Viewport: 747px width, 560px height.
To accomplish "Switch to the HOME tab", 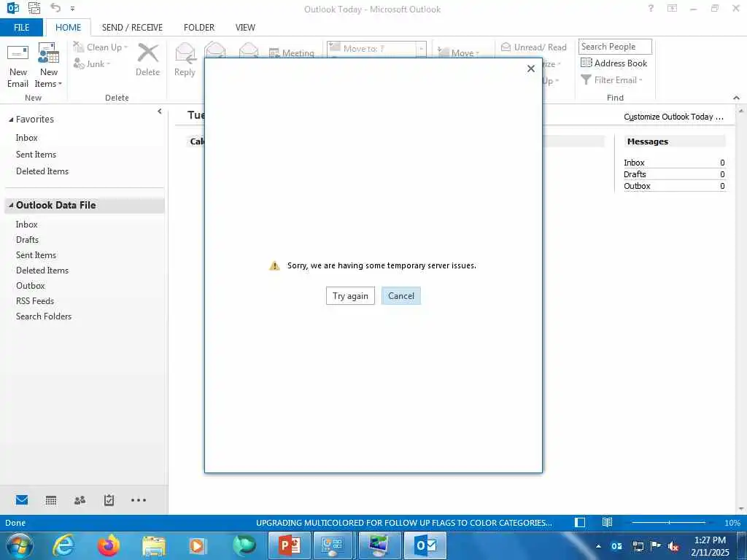I will (x=68, y=28).
